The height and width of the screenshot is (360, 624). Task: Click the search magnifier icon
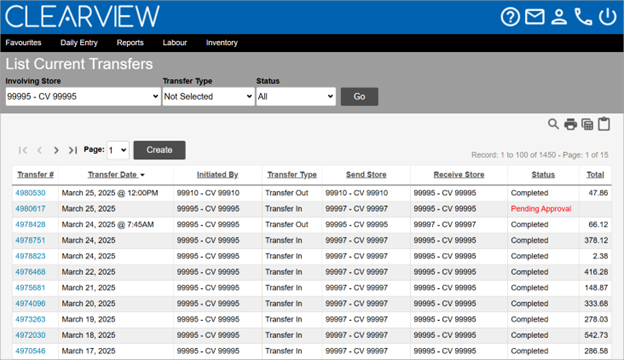tap(553, 124)
